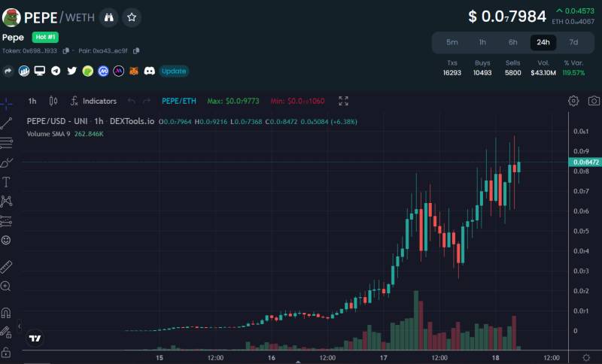Open the Discord link

(x=149, y=71)
